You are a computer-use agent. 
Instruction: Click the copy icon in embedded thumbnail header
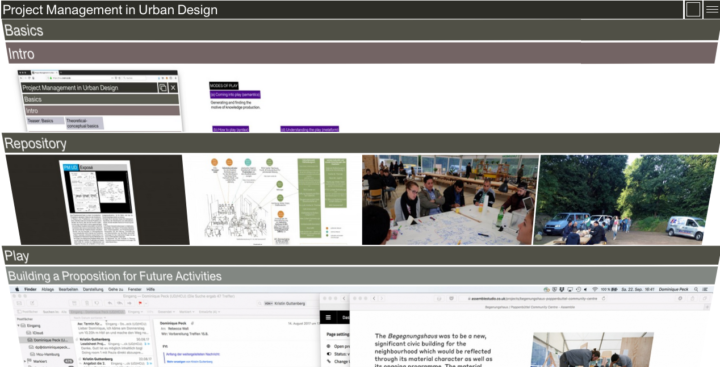click(163, 88)
